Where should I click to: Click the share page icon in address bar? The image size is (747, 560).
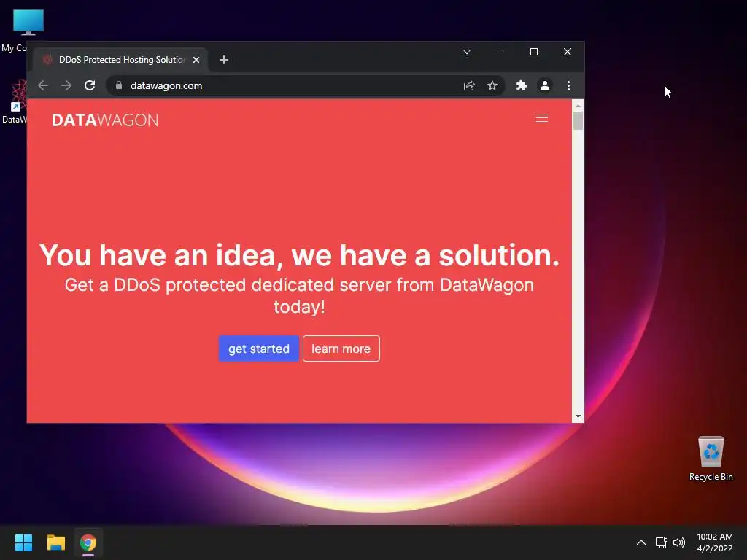point(469,86)
